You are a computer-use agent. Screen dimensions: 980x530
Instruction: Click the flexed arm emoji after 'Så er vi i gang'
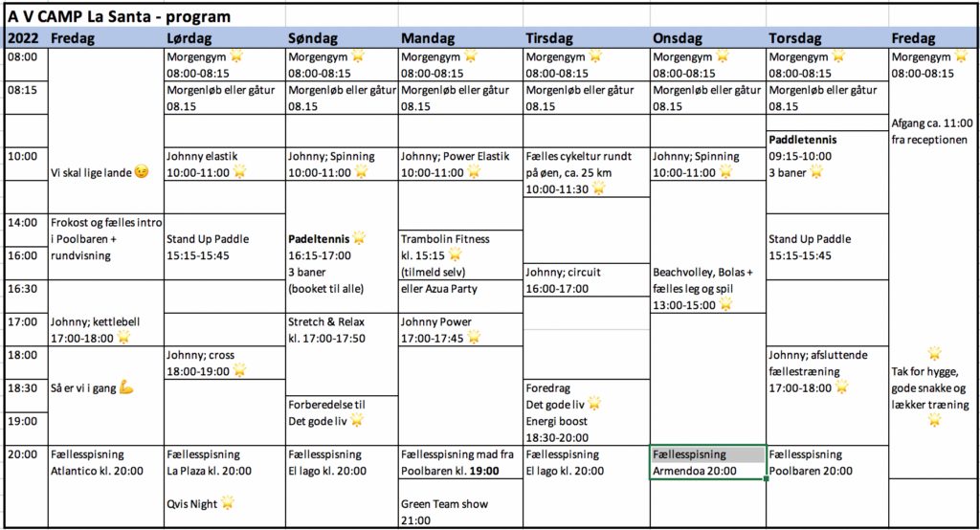click(x=126, y=387)
